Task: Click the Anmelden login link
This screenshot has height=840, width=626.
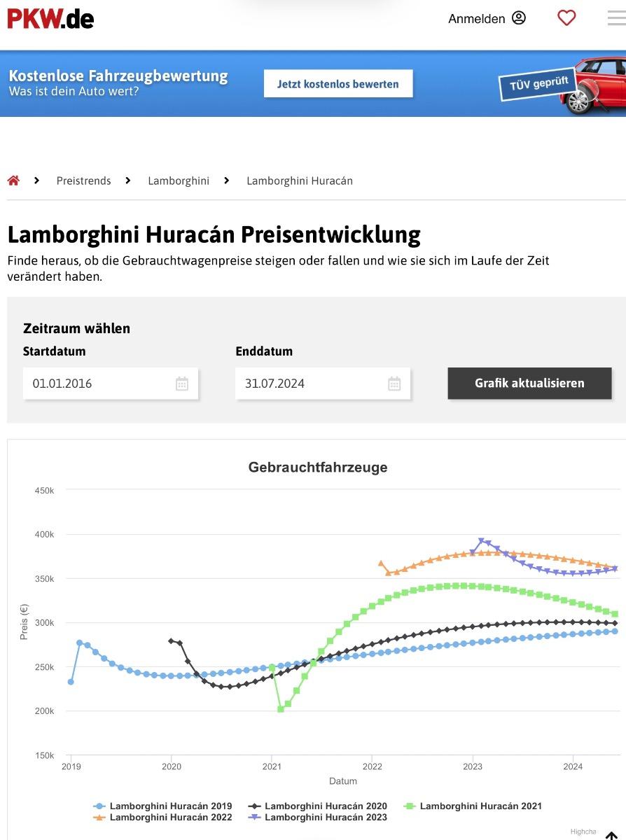Action: [476, 19]
